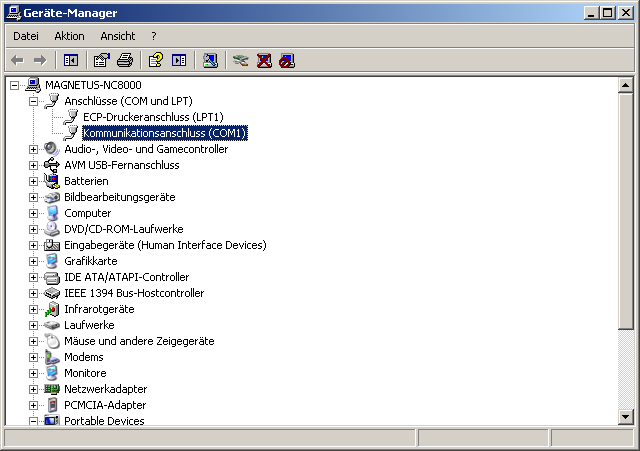Expand Eingabegeräte (Human Interface Devices)
Viewport: 640px width, 451px height.
(33, 245)
